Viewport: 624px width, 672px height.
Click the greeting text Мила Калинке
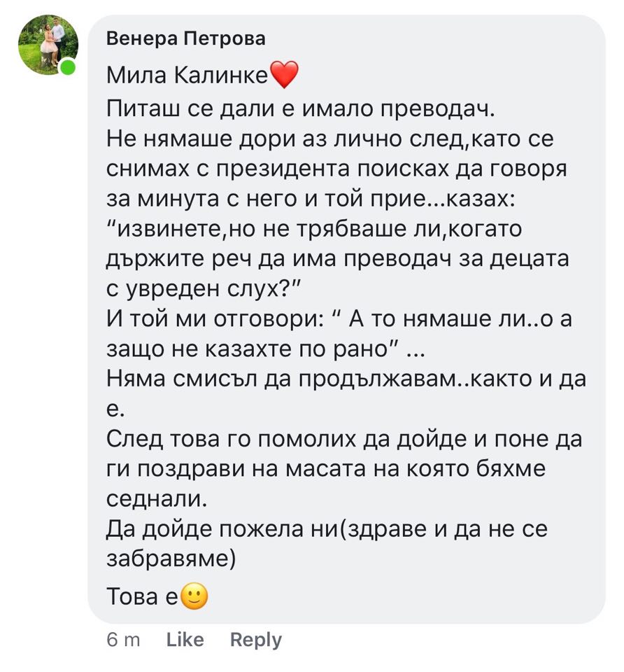point(187,76)
